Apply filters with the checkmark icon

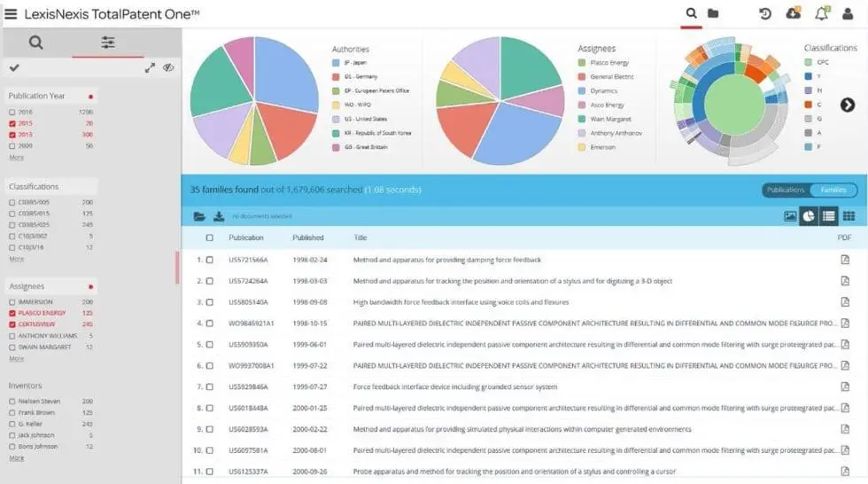[14, 67]
